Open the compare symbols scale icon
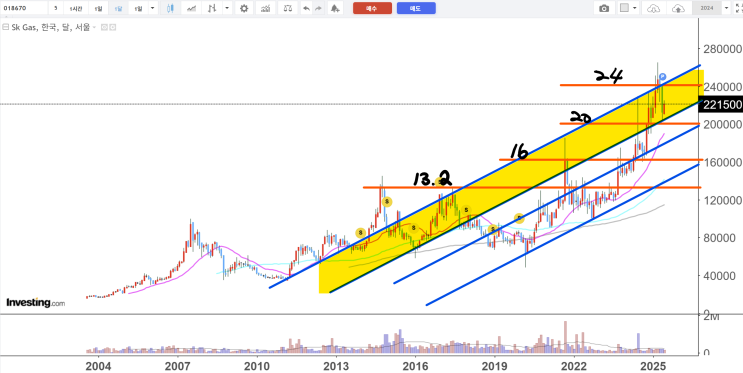743x373 pixels. (x=288, y=8)
